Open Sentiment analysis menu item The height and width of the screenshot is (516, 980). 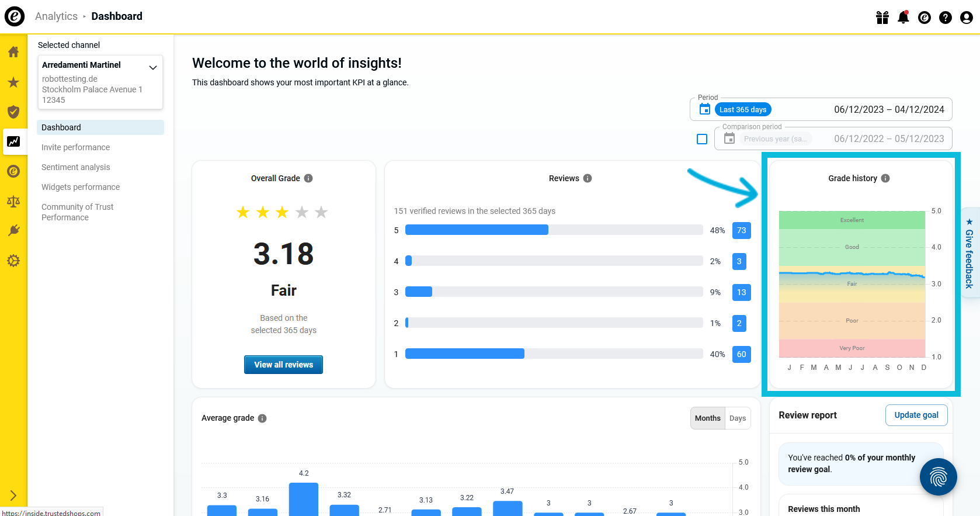coord(75,167)
